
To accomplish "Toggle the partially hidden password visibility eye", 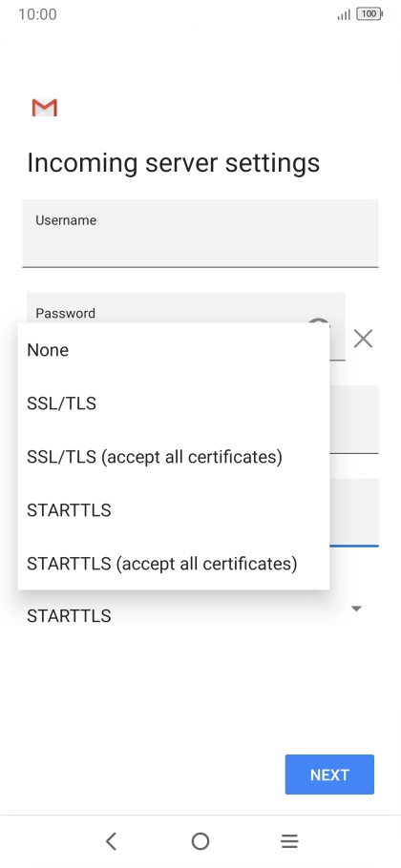I will coord(319,321).
